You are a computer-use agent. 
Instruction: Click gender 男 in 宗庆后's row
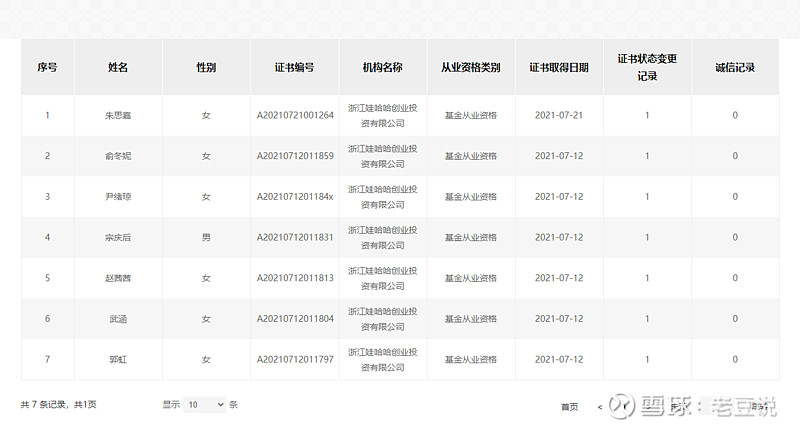pos(206,237)
